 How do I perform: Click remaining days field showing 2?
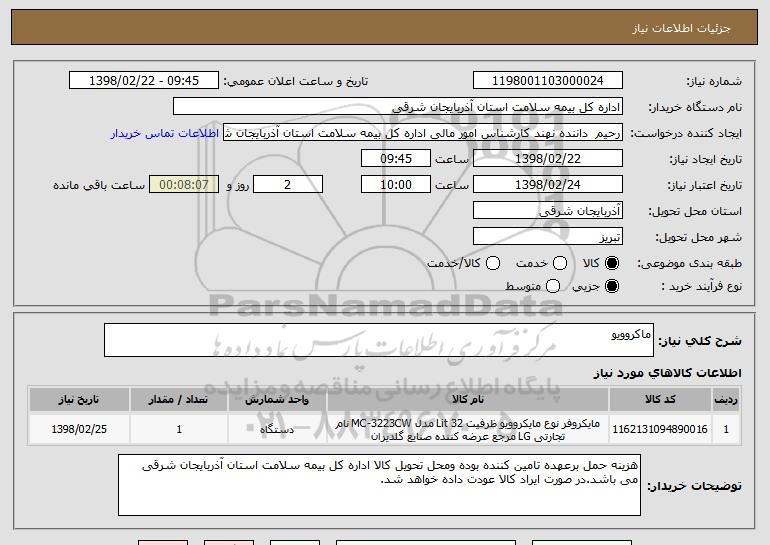pyautogui.click(x=288, y=185)
